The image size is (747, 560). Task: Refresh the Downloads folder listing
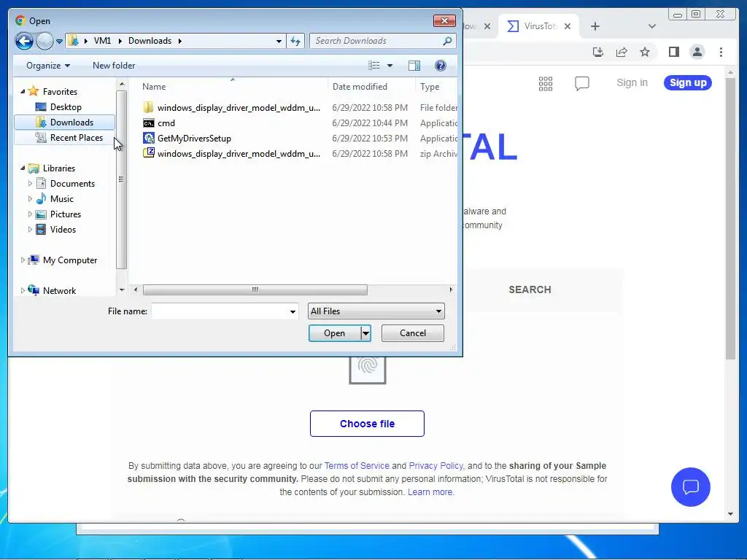296,41
